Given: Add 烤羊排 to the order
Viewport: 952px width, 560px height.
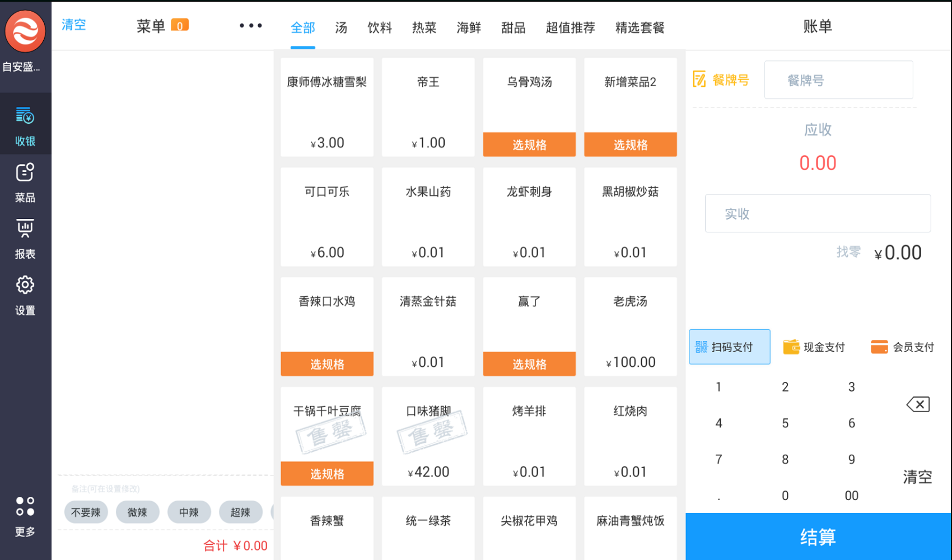Looking at the screenshot, I should point(529,436).
